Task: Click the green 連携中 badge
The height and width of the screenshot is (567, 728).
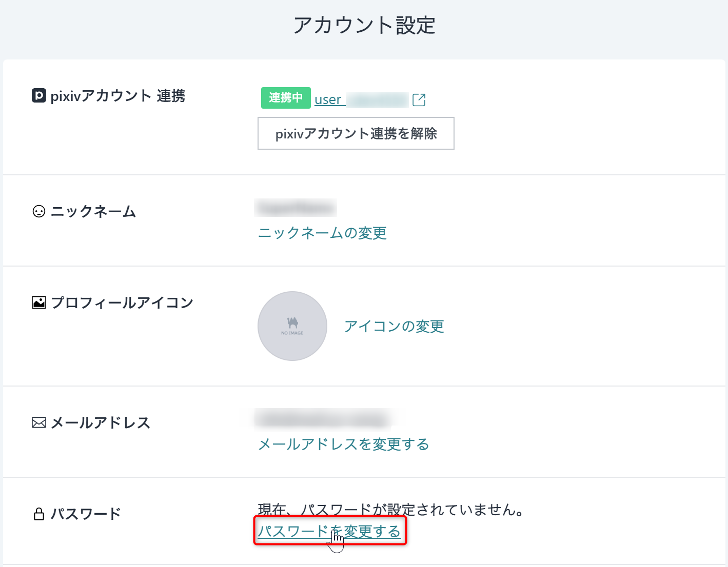Action: coord(286,98)
